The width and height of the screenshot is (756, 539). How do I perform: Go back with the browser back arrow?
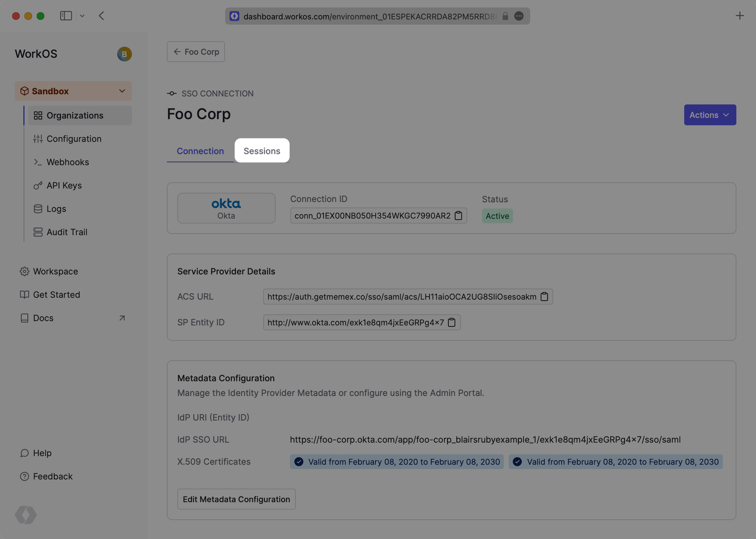(102, 16)
